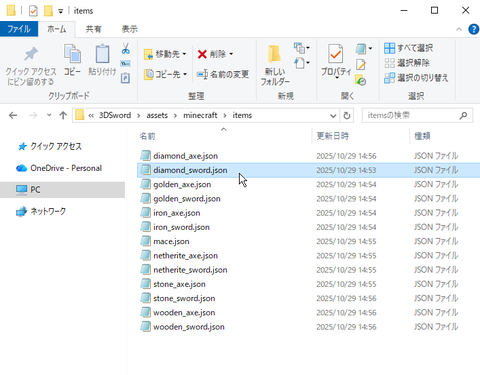Select iron_sword.json file
Viewport: 480px width, 375px height.
pos(181,227)
